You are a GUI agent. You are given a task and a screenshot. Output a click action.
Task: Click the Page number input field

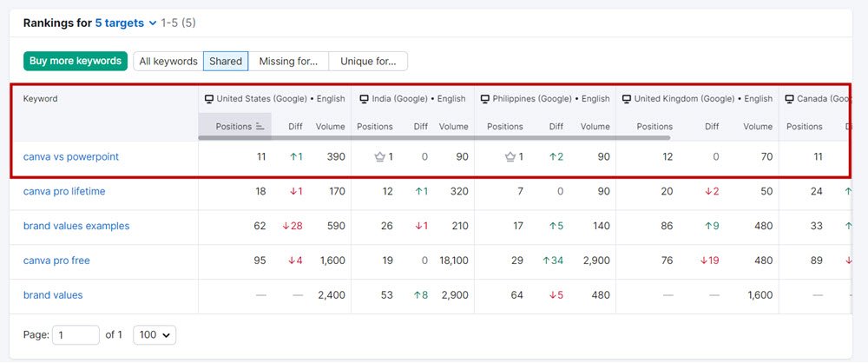click(x=76, y=334)
